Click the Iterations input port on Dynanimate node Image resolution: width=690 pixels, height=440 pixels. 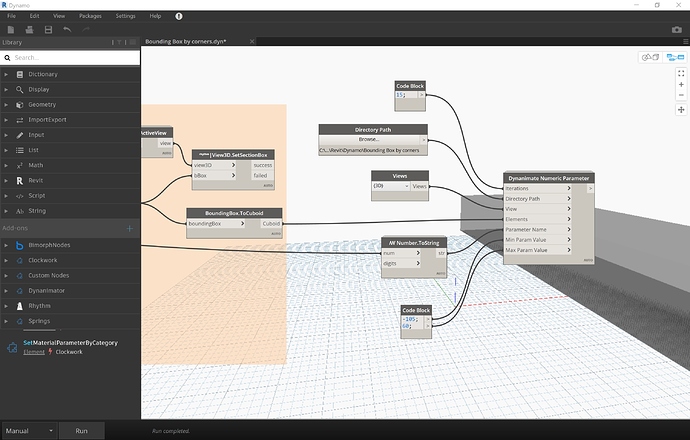click(538, 188)
